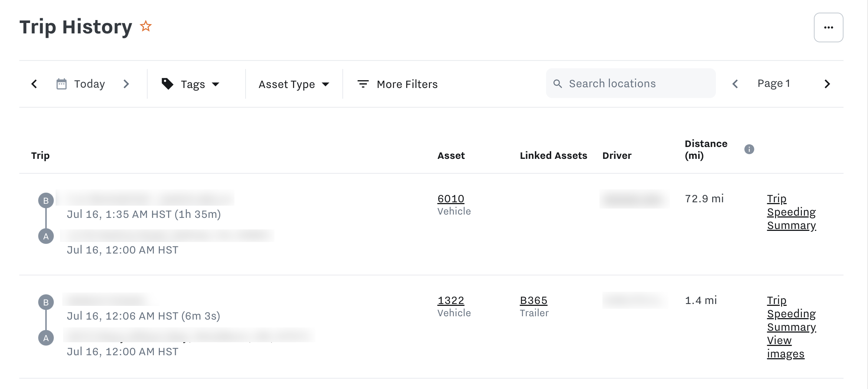
Task: Click the A start marker of second trip
Action: point(46,338)
